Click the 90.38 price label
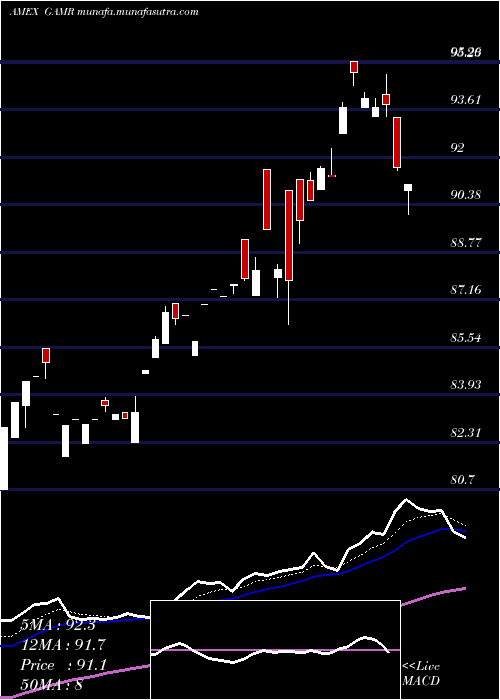Screen dimensions: 500x700 [x=466, y=195]
